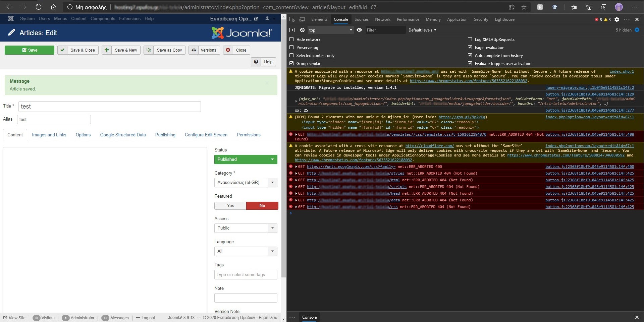Toggle the device emulation icon
Screen dimensions: 644x322
302,19
